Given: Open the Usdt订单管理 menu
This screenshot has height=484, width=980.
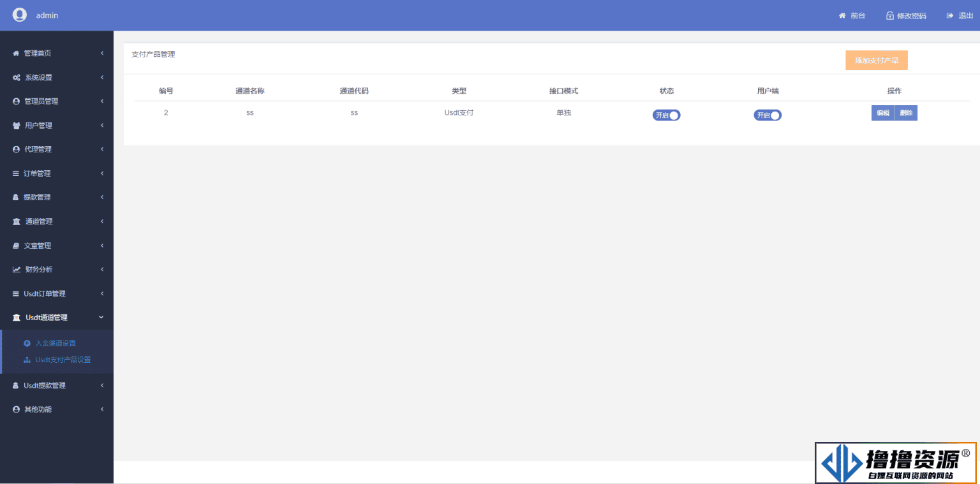Looking at the screenshot, I should pos(57,294).
